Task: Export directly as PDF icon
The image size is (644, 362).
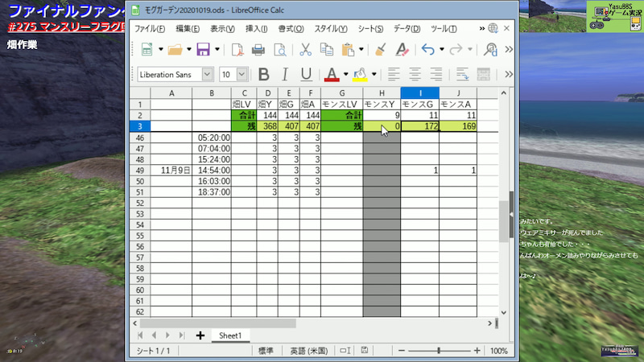Action: point(237,50)
